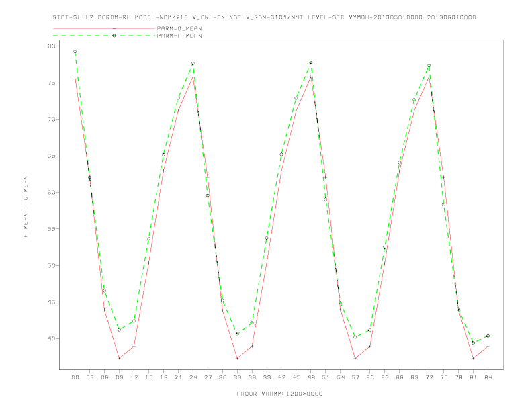The image size is (532, 411).
Task: Click forecast hour 60 on the horizontal axis
Action: (x=370, y=377)
